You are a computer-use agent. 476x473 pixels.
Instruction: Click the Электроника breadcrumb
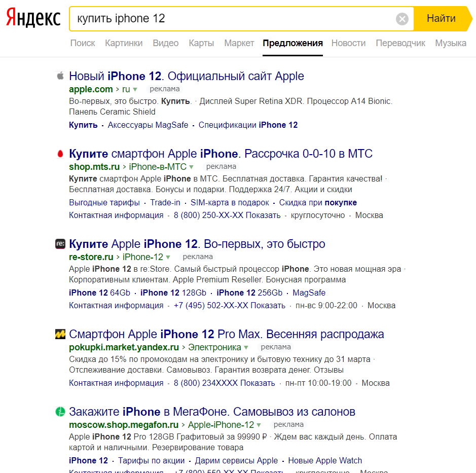(214, 347)
